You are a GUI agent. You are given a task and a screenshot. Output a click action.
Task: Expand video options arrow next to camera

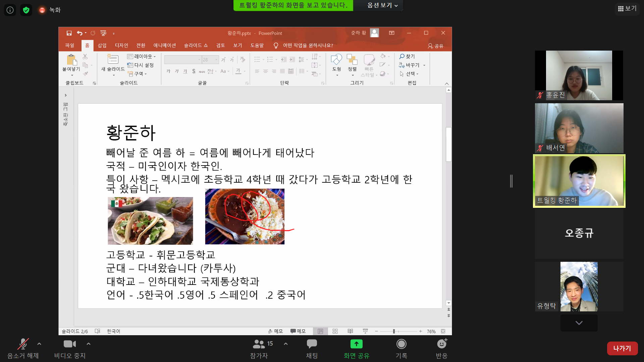click(x=89, y=344)
